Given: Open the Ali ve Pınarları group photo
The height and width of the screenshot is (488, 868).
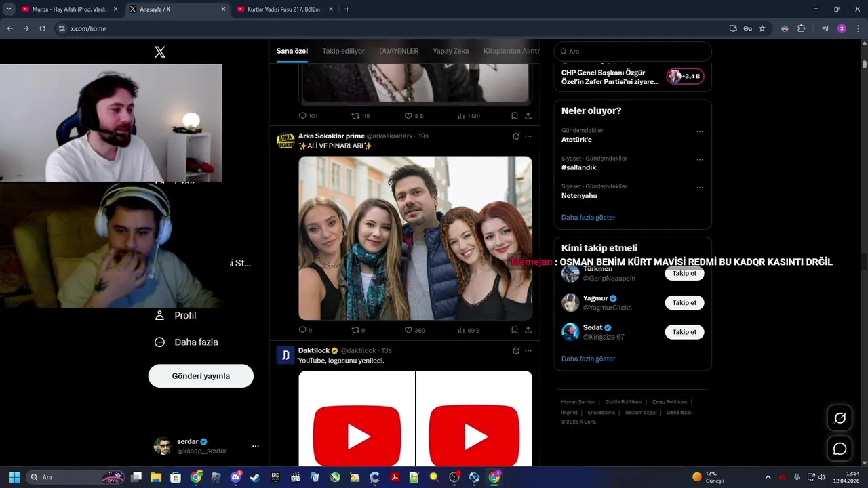Looking at the screenshot, I should (415, 238).
